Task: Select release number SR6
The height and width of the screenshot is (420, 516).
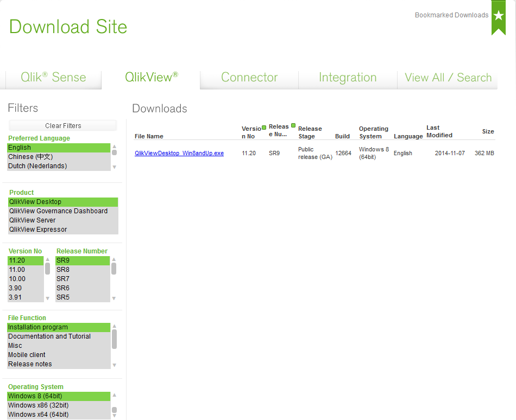Action: (83, 288)
